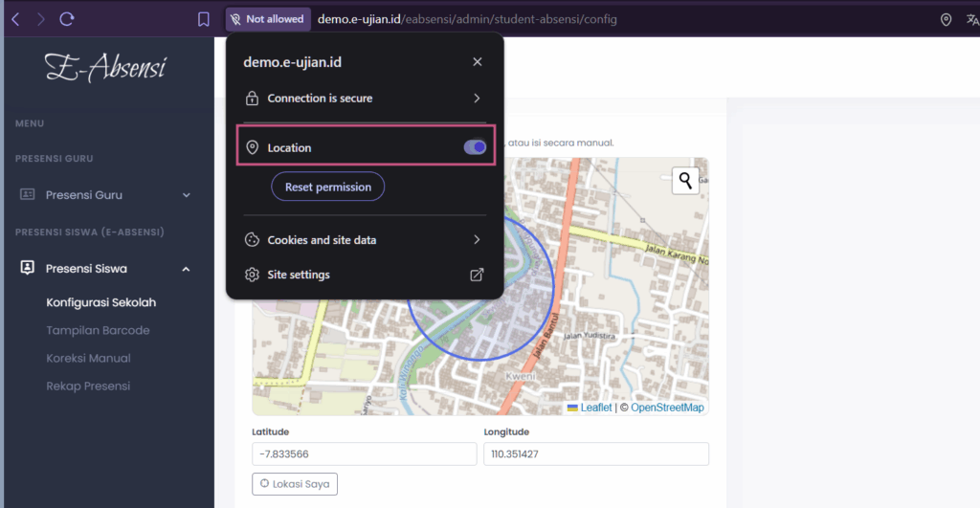Open Site settings
This screenshot has width=980, height=508.
pyautogui.click(x=365, y=275)
